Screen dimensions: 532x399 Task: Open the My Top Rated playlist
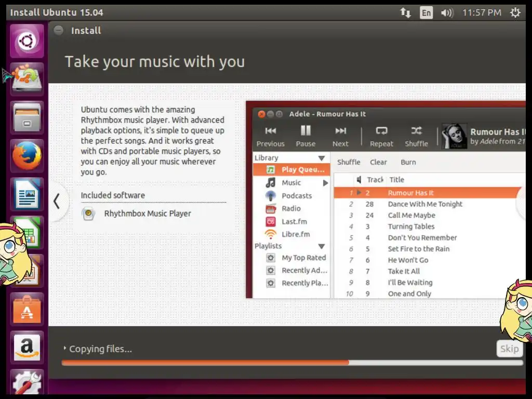pos(291,258)
